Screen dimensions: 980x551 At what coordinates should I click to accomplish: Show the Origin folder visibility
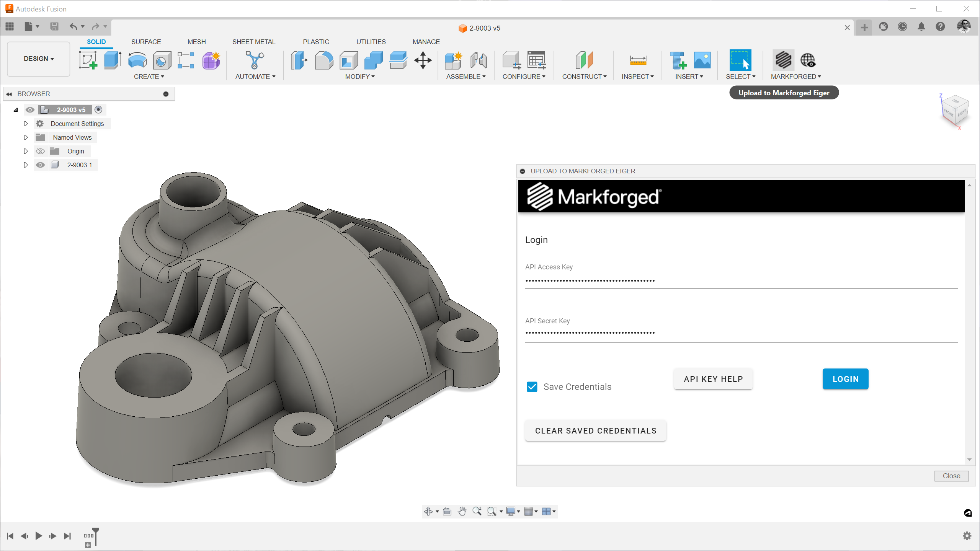(x=40, y=151)
